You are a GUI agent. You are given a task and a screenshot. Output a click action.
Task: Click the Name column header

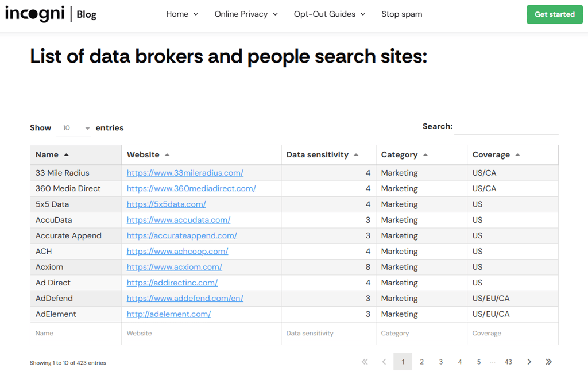(76, 155)
